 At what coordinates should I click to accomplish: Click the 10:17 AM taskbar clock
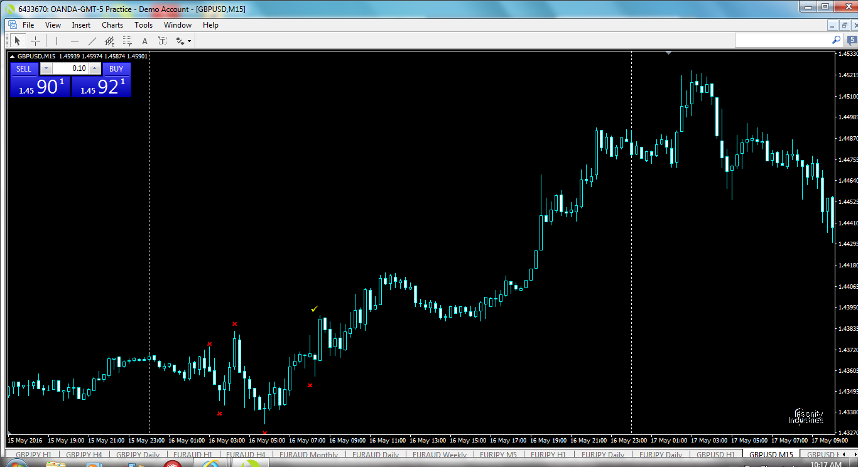(825, 464)
